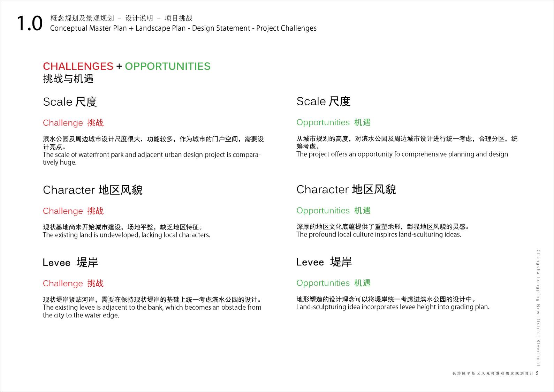Click the right column 'Scale 尺度' heading
This screenshot has width=554, height=392.
pos(323,101)
